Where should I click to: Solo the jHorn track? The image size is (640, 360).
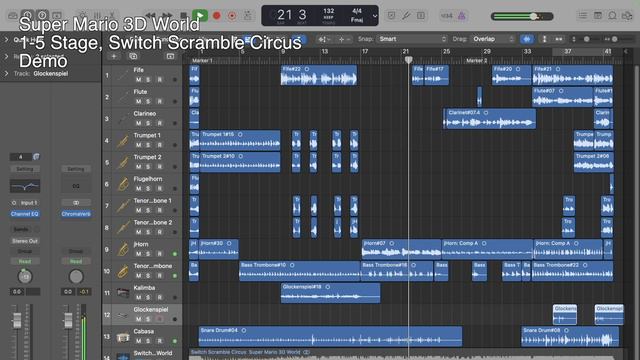click(x=148, y=253)
